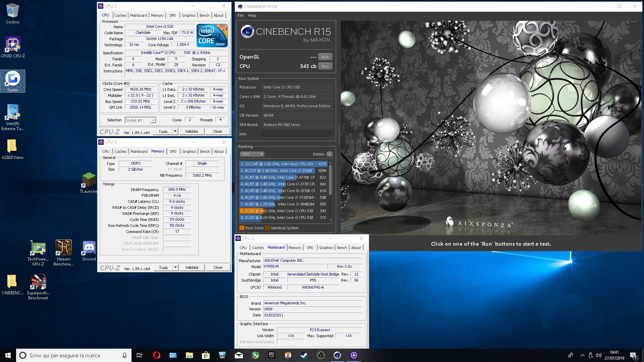The height and width of the screenshot is (362, 644).
Task: Open Cinebench Help menu
Action: point(252,15)
